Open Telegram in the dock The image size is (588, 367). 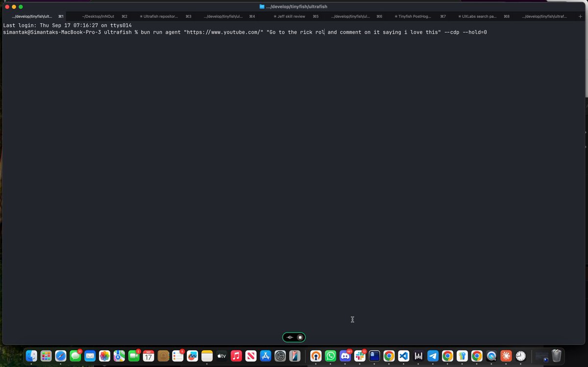click(x=433, y=356)
